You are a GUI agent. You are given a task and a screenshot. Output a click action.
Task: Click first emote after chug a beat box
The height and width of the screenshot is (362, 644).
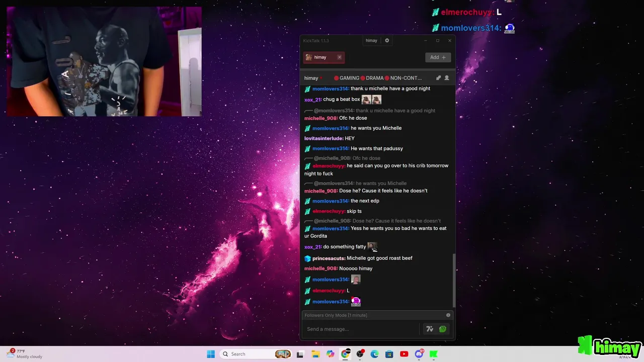tap(366, 100)
